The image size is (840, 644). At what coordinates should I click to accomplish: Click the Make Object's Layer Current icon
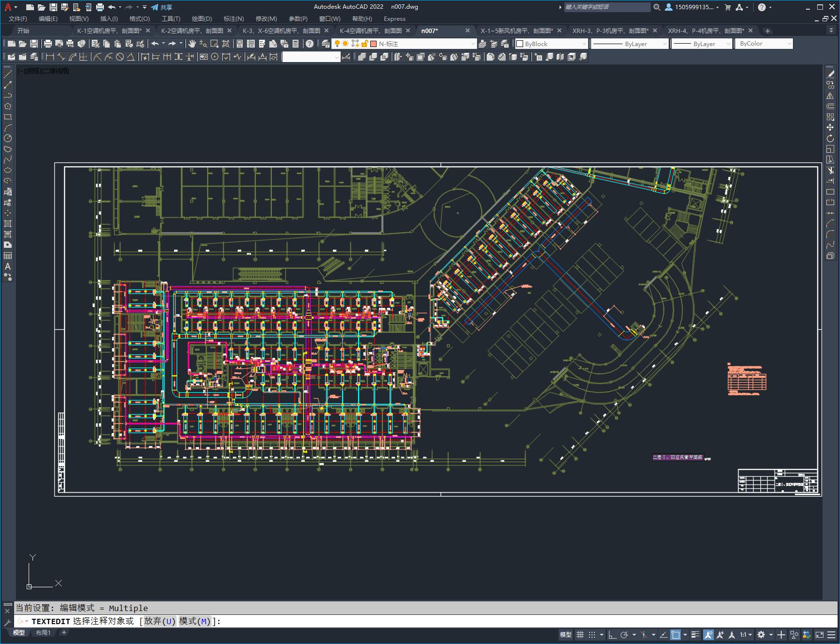482,44
